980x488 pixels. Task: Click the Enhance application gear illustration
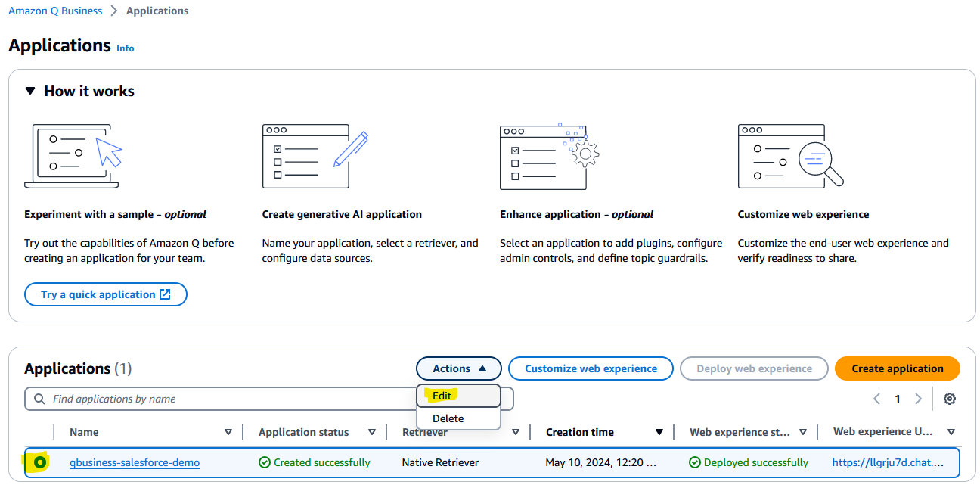[x=550, y=156]
